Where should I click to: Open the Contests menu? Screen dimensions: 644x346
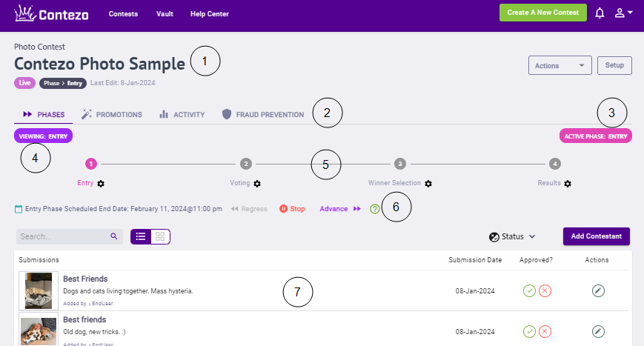(x=123, y=14)
